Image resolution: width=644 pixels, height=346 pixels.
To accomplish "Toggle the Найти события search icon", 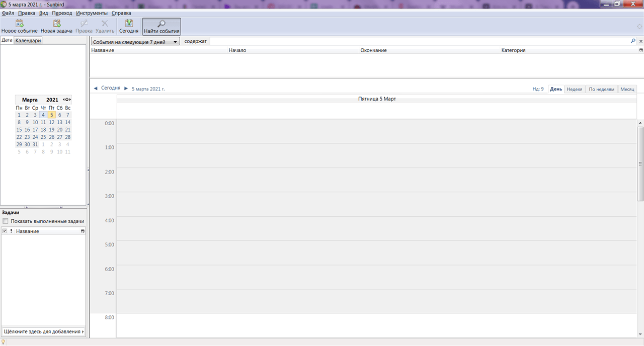I will click(162, 23).
